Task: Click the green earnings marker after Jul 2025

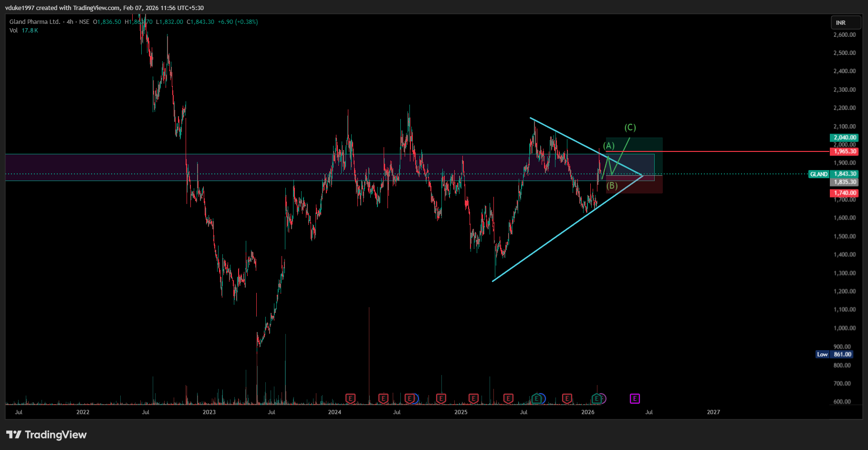Action: pos(536,398)
